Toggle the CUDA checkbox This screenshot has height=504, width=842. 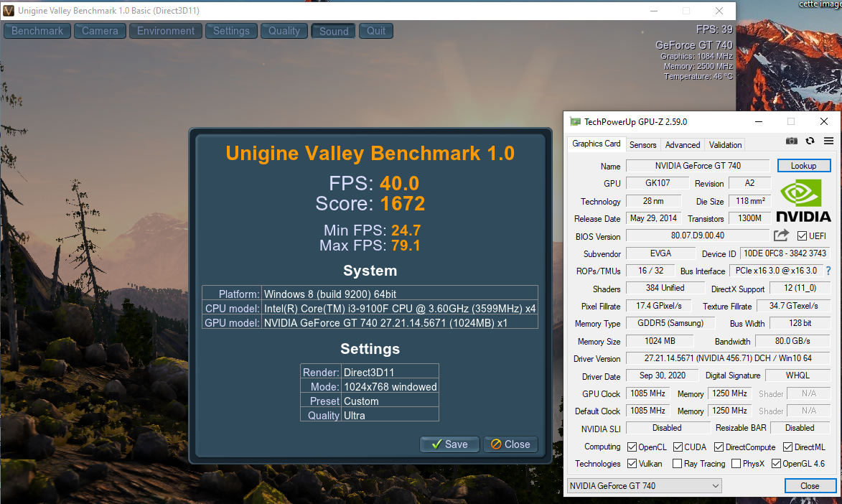click(678, 447)
